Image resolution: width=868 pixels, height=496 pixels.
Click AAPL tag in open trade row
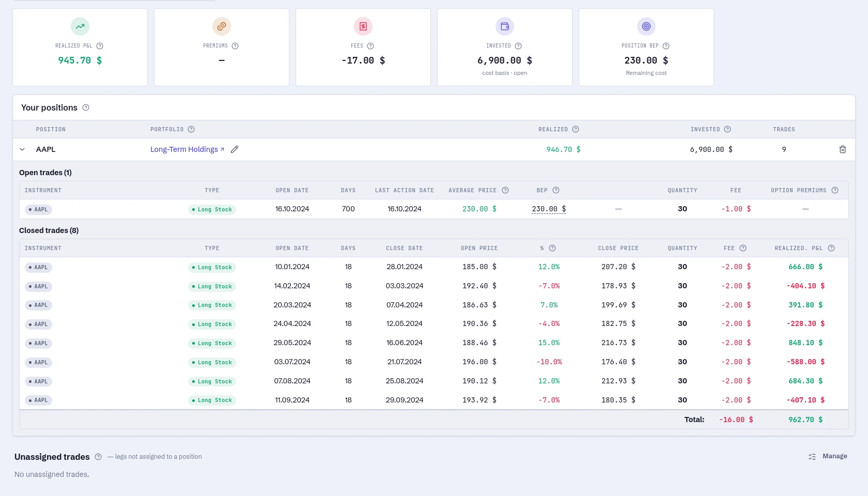(x=38, y=210)
